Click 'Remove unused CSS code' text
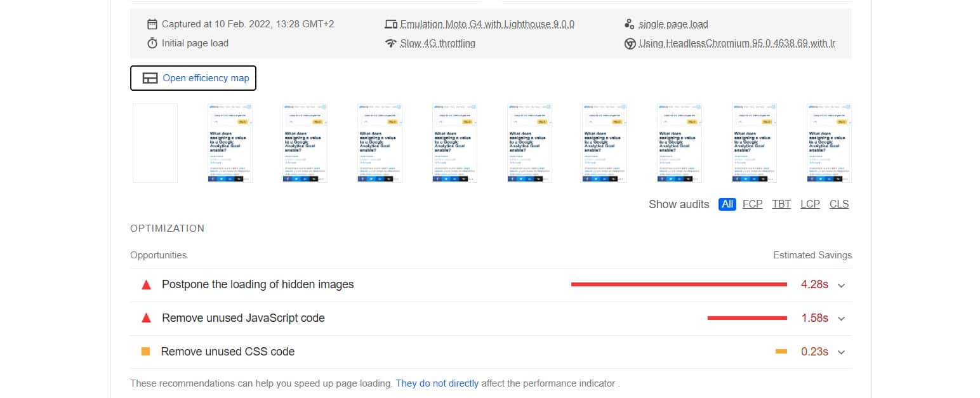This screenshot has width=980, height=398. pyautogui.click(x=228, y=351)
